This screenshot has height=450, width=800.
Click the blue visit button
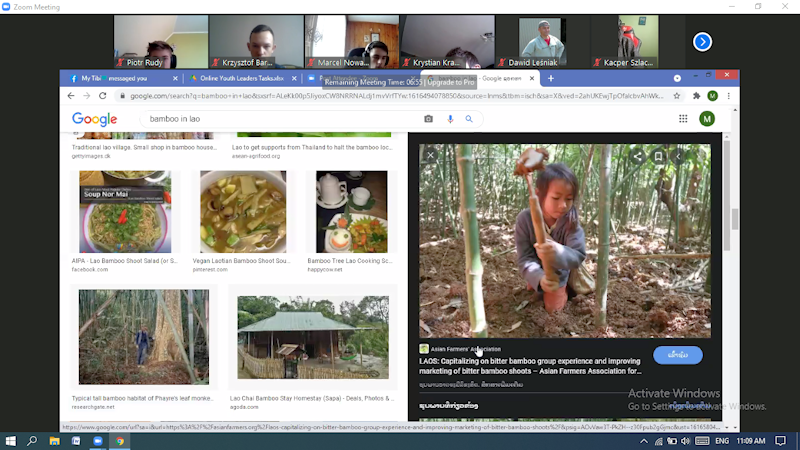pos(678,355)
